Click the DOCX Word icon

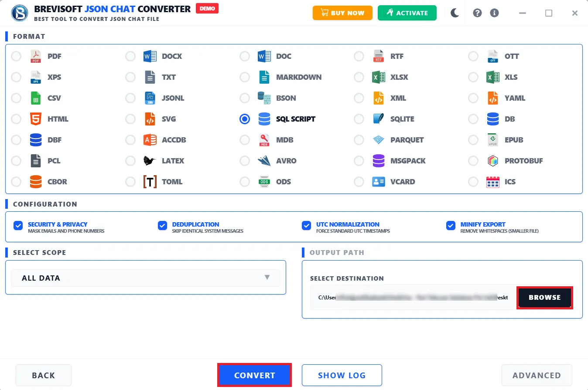150,56
